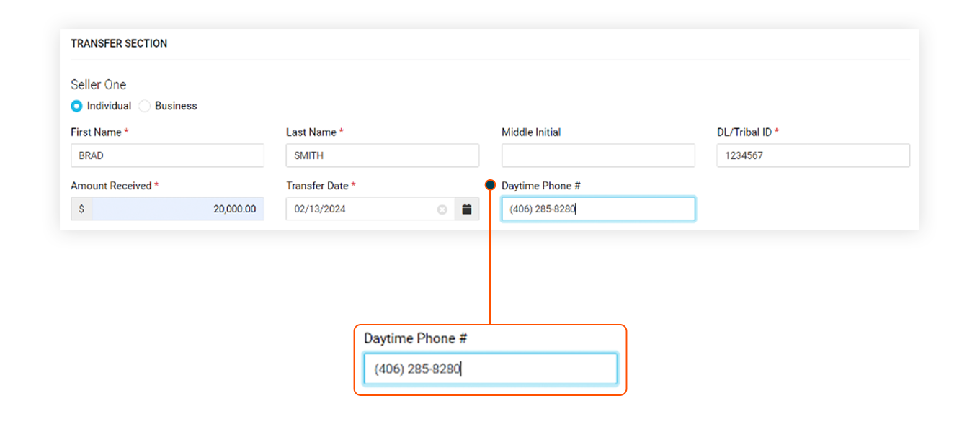The image size is (980, 424).
Task: Click the Transfer Date field showing 02/13/2024
Action: (360, 209)
